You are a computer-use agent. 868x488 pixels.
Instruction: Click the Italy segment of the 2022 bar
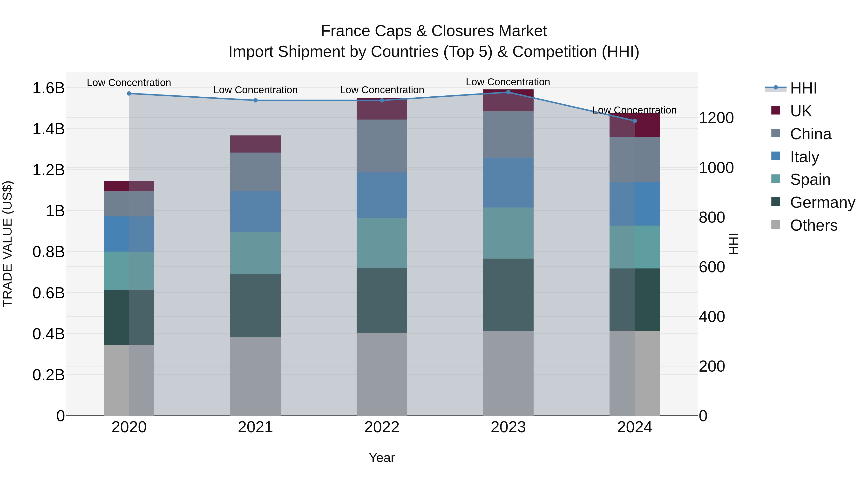point(382,195)
